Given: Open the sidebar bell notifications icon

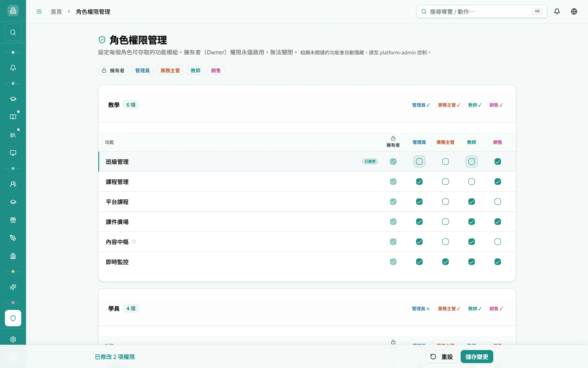Looking at the screenshot, I should pos(13,68).
